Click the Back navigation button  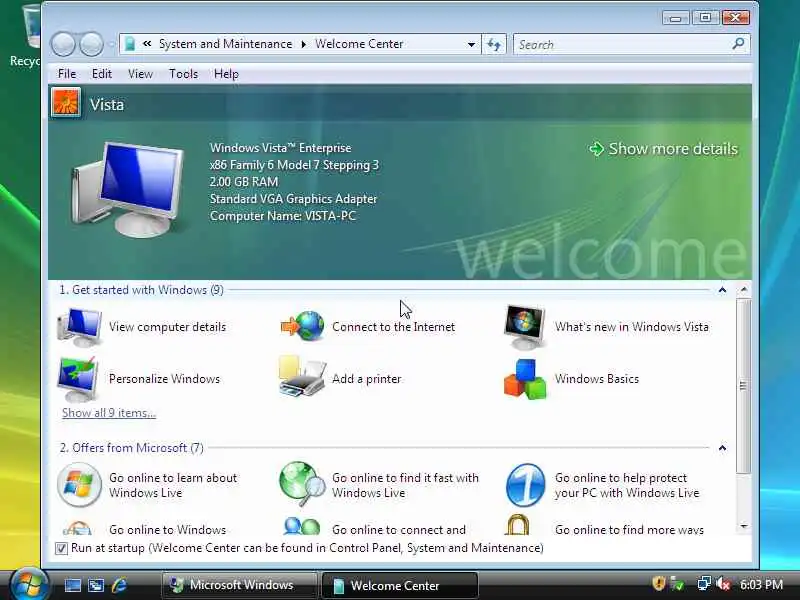point(63,44)
